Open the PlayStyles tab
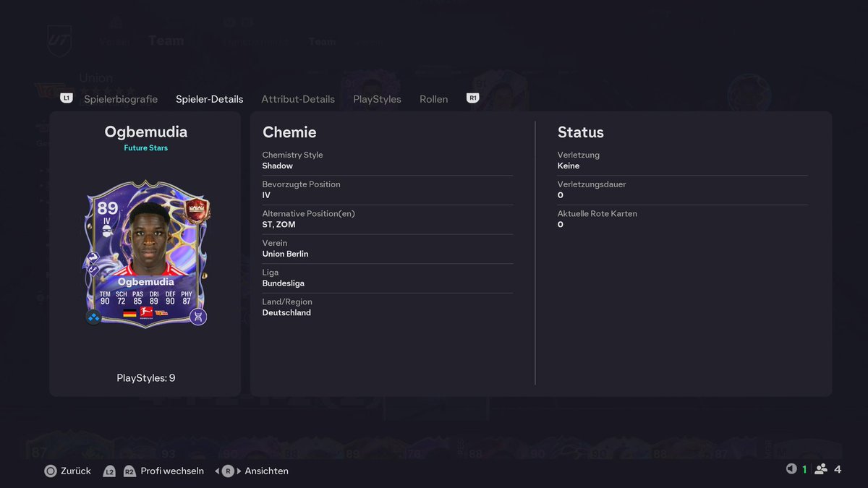Screen dimensions: 868x488 point(377,99)
